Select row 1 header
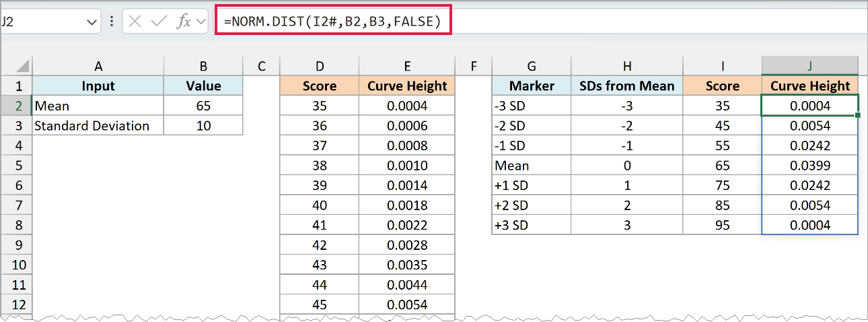The height and width of the screenshot is (322, 868). (16, 86)
